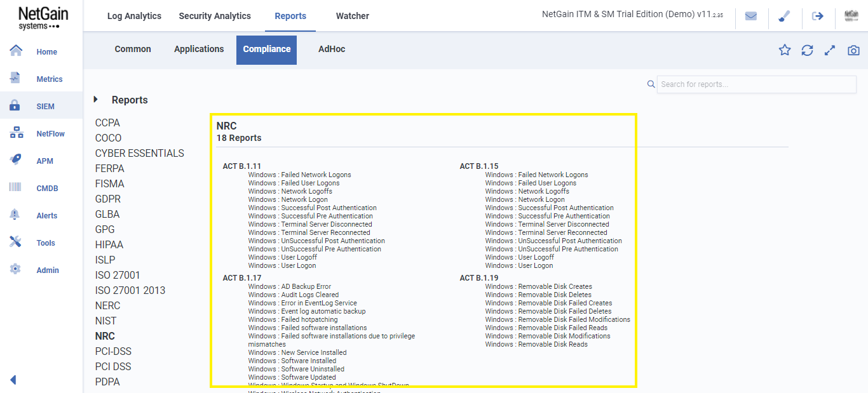Switch to Log Analytics tab
The width and height of the screenshot is (868, 393).
click(134, 16)
